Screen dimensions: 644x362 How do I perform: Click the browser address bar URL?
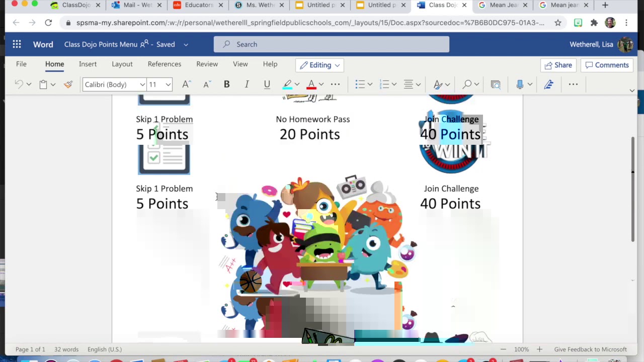point(310,23)
